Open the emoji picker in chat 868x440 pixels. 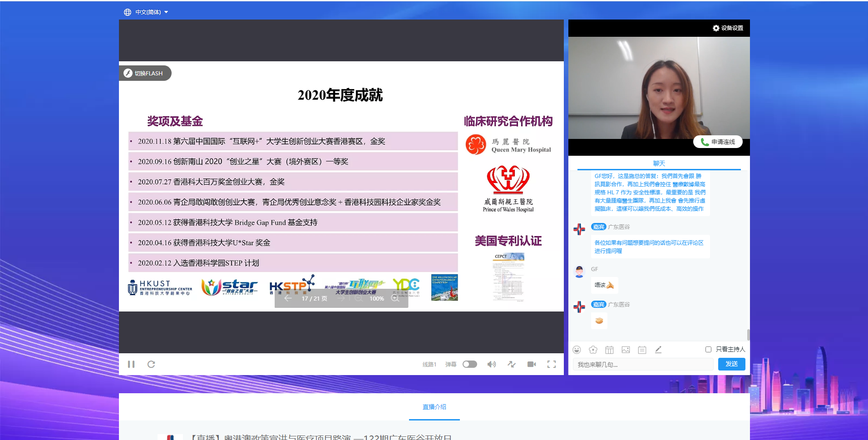coord(577,350)
